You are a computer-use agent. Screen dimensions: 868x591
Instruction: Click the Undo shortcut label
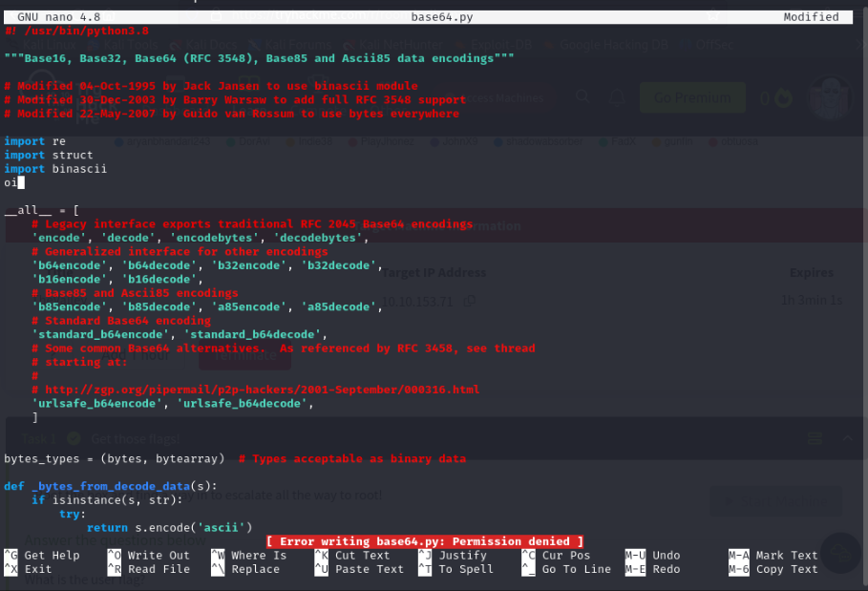tap(666, 555)
